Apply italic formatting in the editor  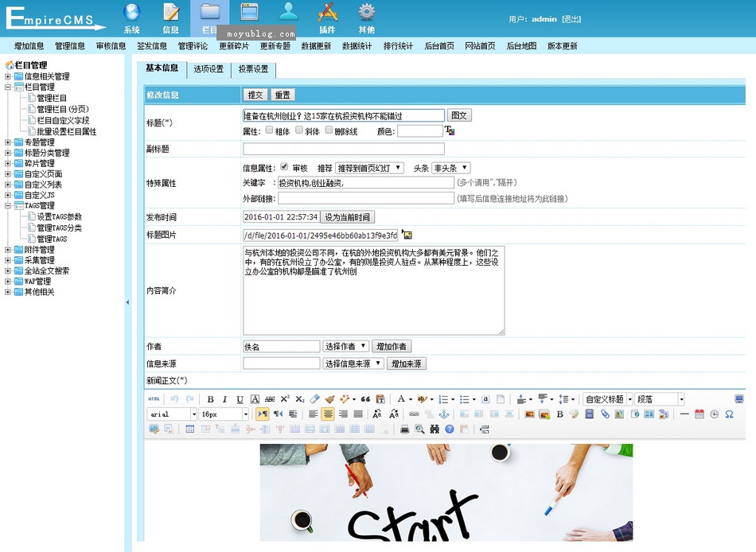224,399
